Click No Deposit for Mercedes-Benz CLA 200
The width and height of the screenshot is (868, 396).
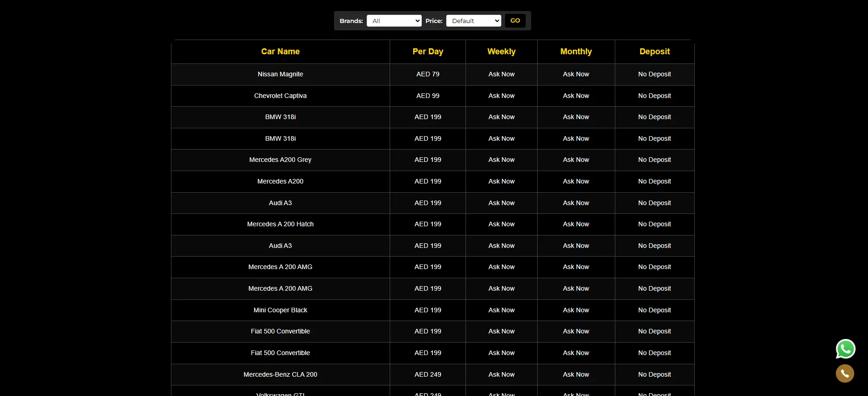point(654,374)
